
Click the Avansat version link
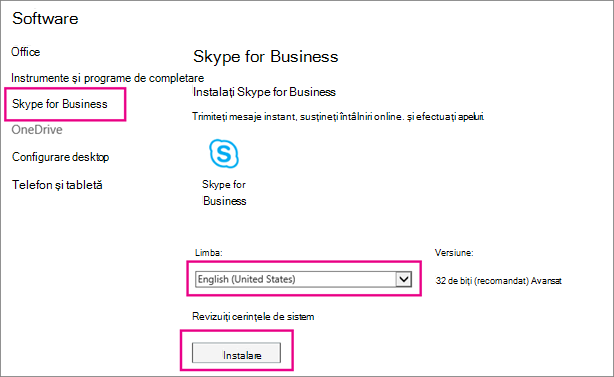[x=546, y=281]
